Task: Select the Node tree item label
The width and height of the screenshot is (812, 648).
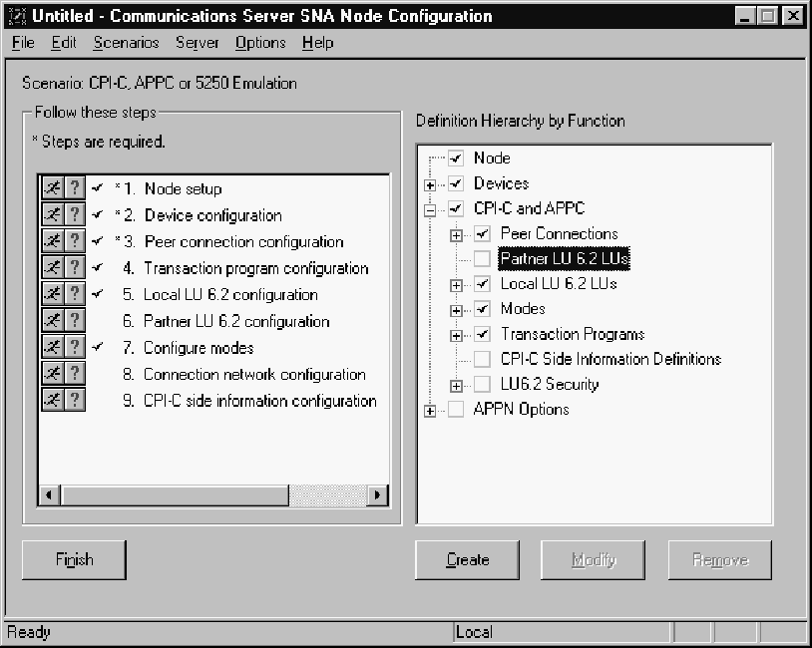Action: tap(492, 158)
